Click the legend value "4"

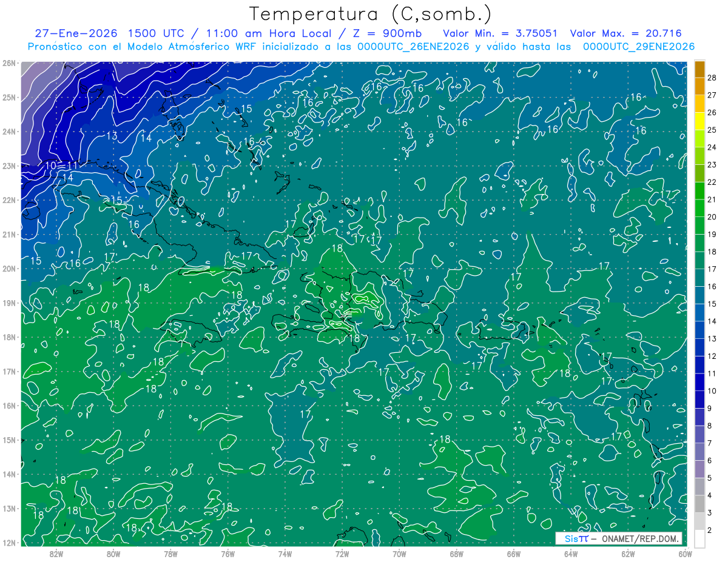coord(709,495)
